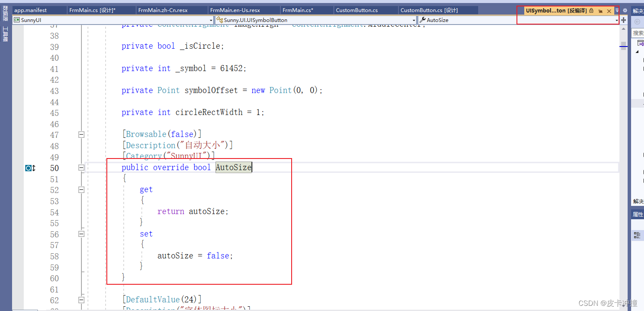Click the get keyword on line 52

pos(146,190)
